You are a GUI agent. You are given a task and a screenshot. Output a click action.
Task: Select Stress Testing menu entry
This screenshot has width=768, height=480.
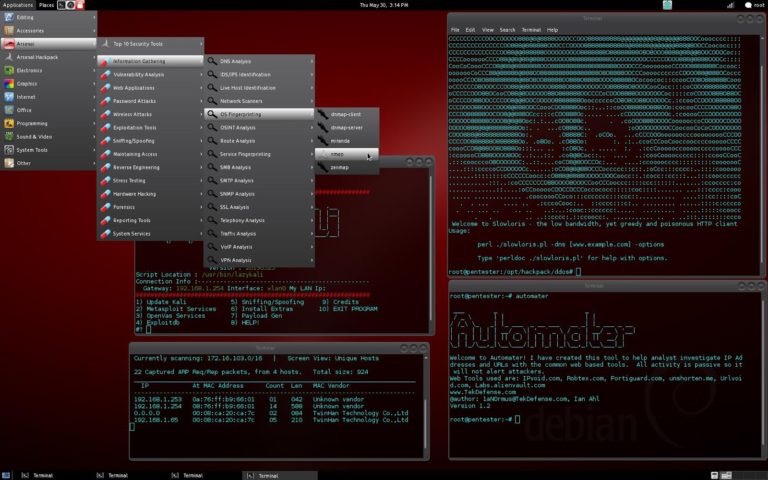click(150, 180)
